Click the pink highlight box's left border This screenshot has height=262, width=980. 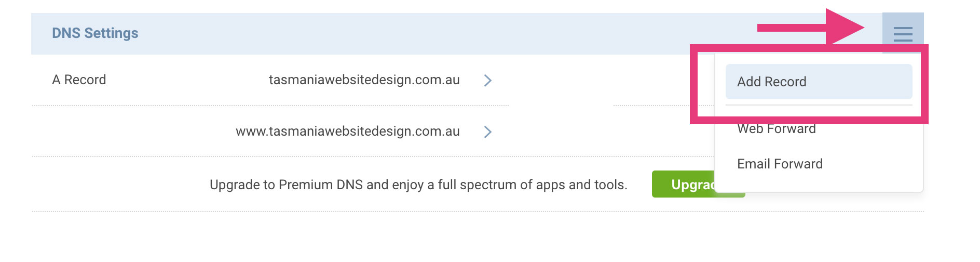pos(693,84)
